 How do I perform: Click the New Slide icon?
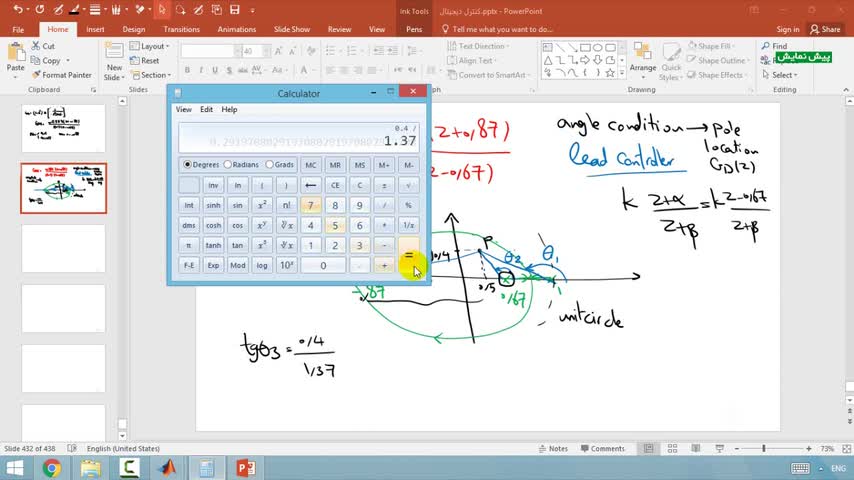pos(114,51)
